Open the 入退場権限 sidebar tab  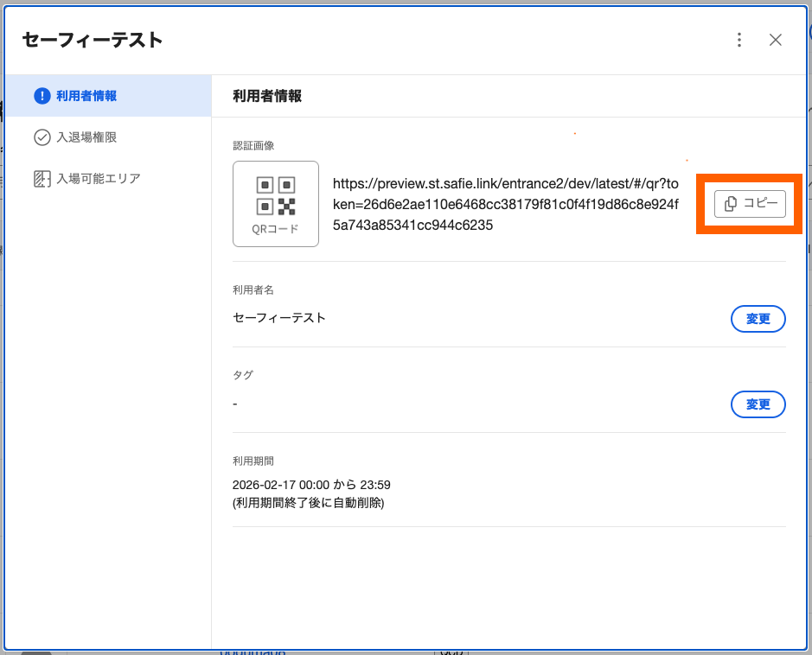pyautogui.click(x=108, y=137)
